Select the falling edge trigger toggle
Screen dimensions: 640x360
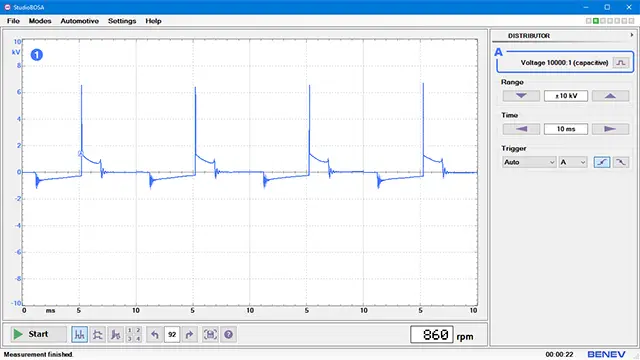(x=621, y=162)
